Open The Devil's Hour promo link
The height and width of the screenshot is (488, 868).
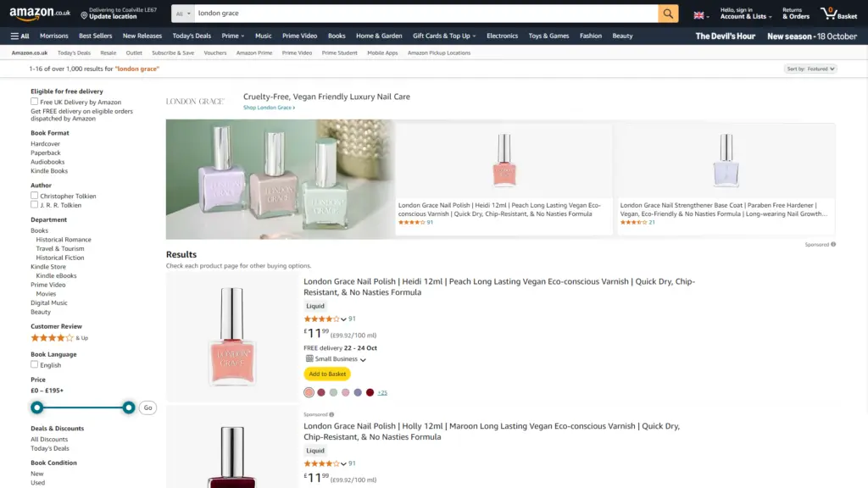[x=726, y=36]
